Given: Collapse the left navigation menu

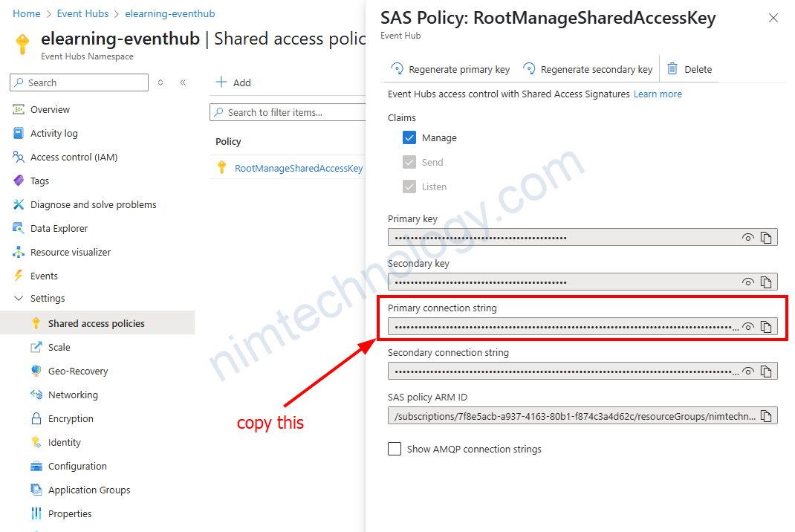Looking at the screenshot, I should click(x=183, y=82).
